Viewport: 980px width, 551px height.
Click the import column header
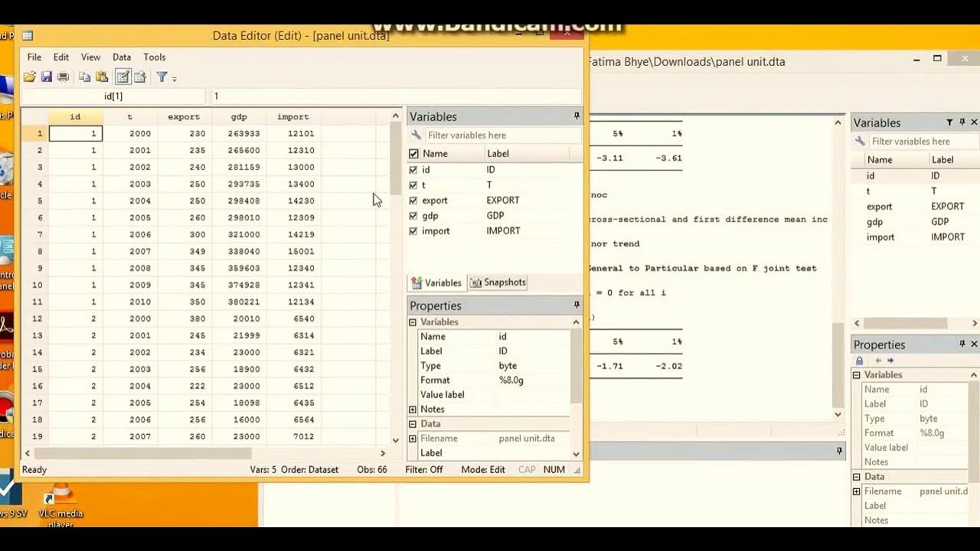pyautogui.click(x=293, y=116)
